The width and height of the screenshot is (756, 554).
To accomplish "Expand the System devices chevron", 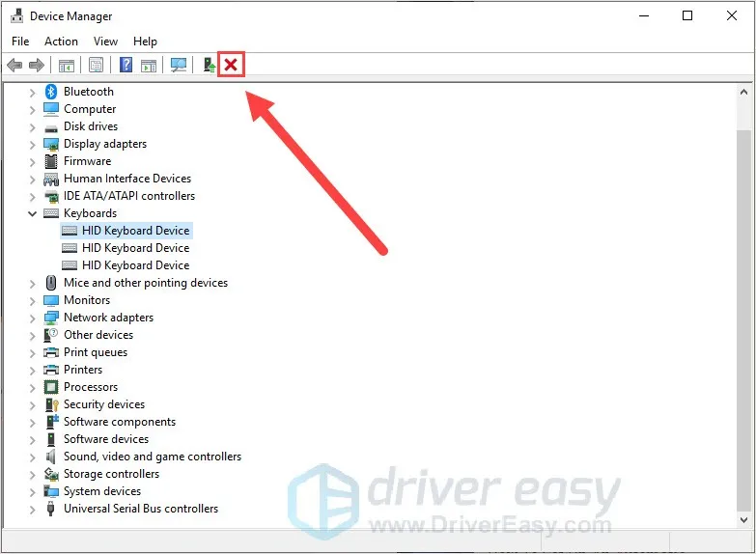I will (x=32, y=491).
